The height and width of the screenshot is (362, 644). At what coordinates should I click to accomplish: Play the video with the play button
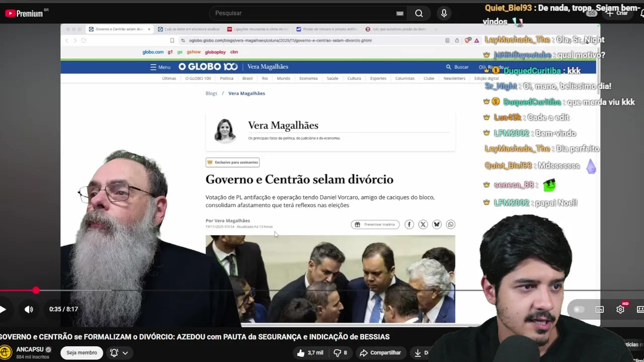click(4, 309)
